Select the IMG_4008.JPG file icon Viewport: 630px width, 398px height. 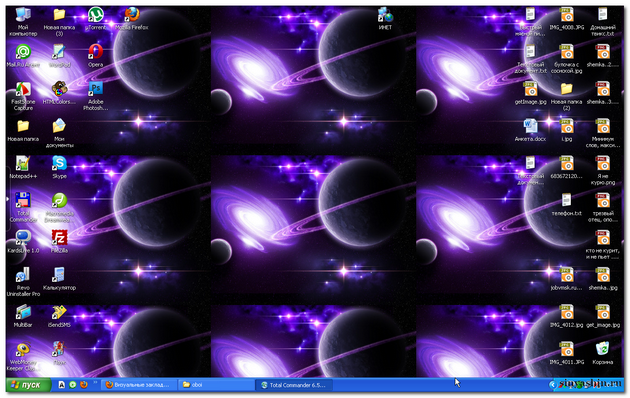coord(567,18)
